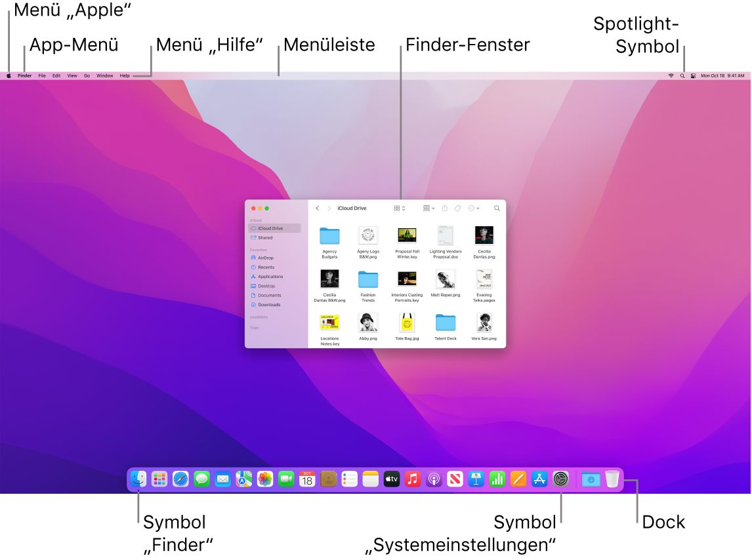
Task: Select AirDrop in the Finder sidebar
Action: 265,258
